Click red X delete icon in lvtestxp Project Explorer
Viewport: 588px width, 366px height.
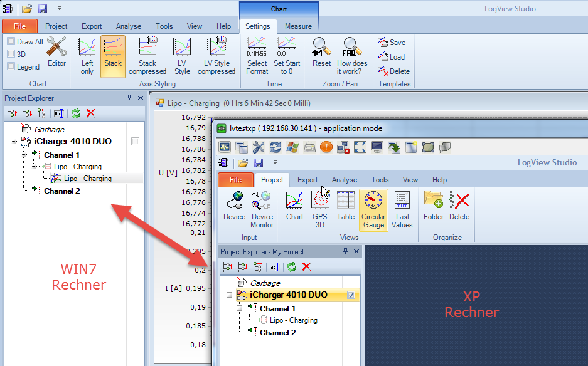tap(306, 267)
